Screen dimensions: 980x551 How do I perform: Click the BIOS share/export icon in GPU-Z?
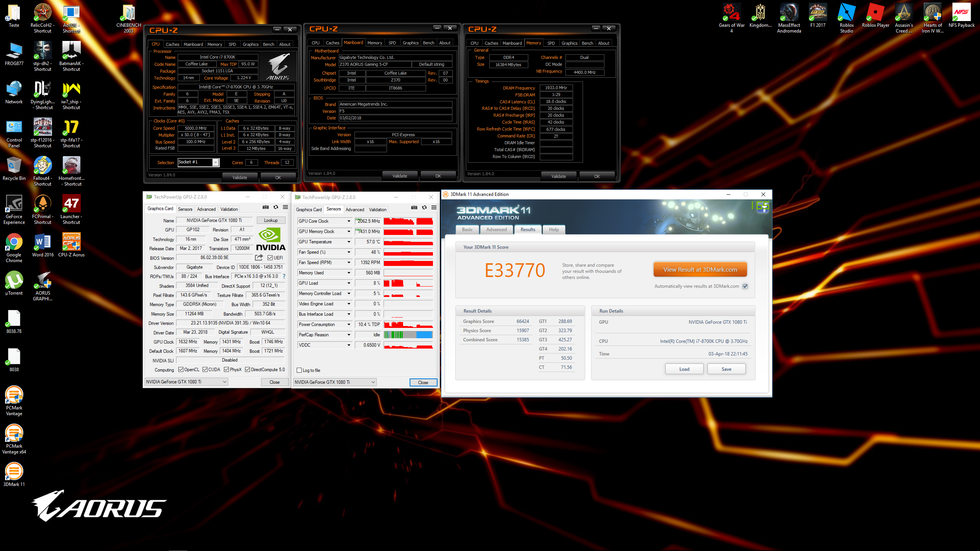(259, 258)
